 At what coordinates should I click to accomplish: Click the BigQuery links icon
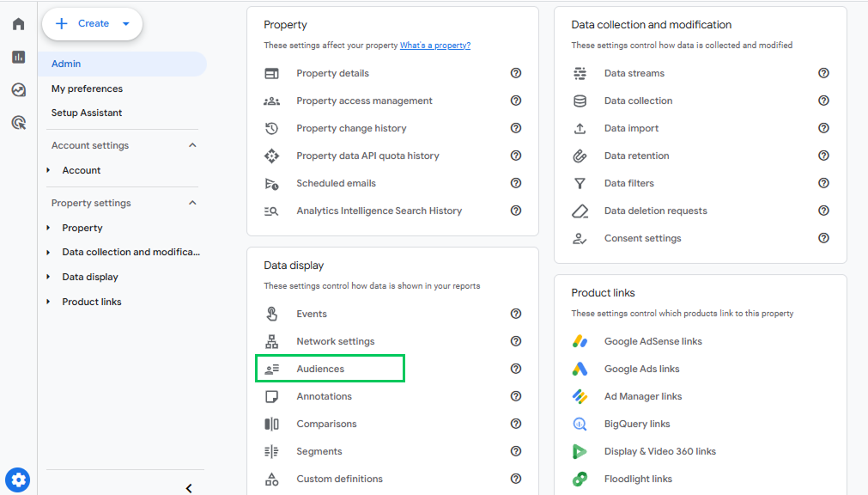pos(580,424)
